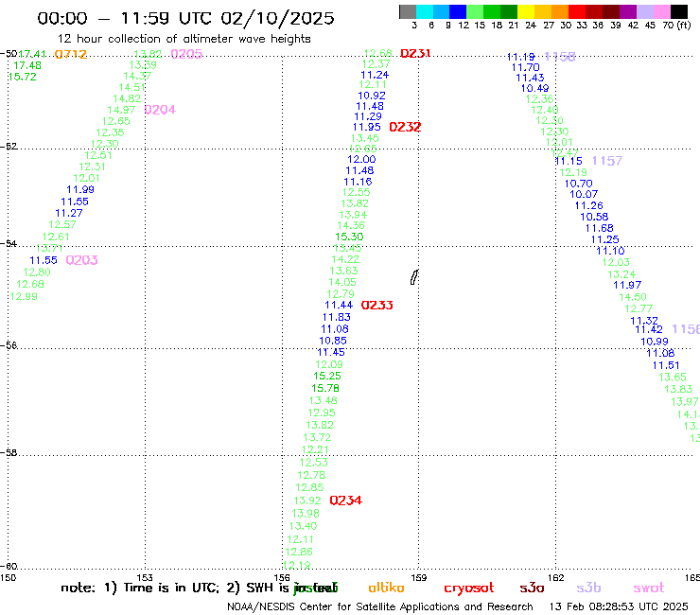Screen dimensions: 700x615
Task: Select the wave height value 17.48
Action: [x=27, y=65]
